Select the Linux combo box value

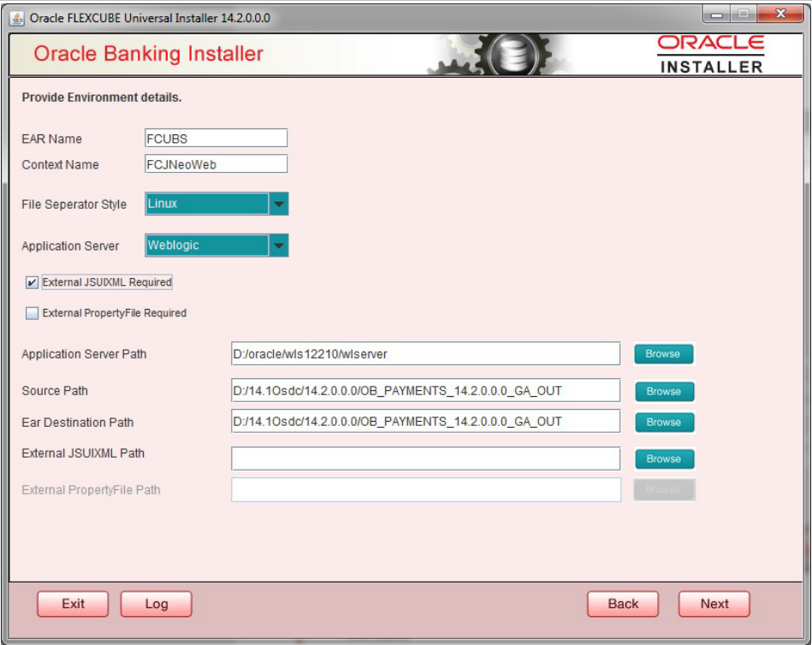pos(206,204)
